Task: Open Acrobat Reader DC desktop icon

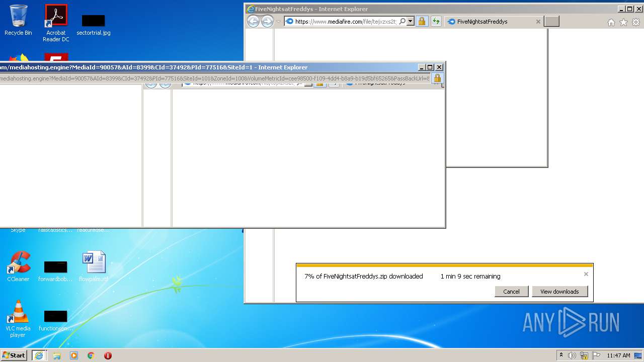Action: 56,23
